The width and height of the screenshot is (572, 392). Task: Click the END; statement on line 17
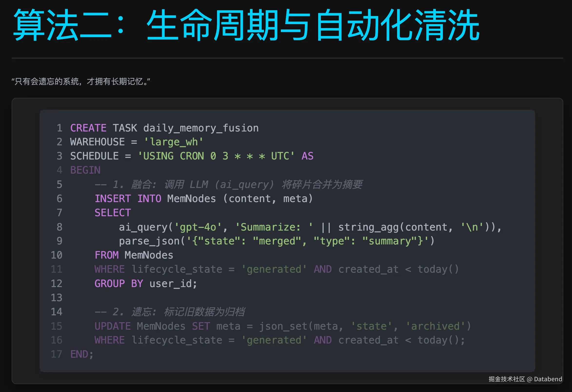[82, 354]
